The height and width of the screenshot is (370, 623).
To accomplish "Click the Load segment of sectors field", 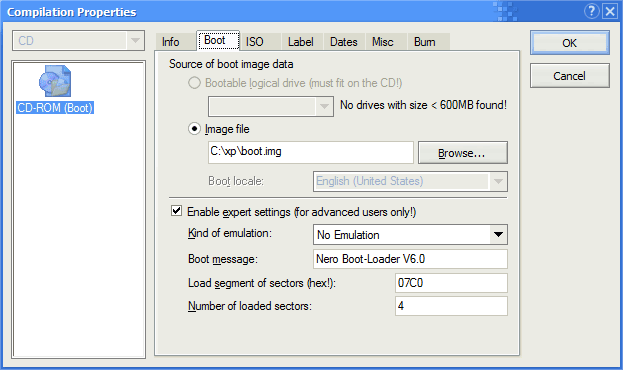I will tap(451, 283).
